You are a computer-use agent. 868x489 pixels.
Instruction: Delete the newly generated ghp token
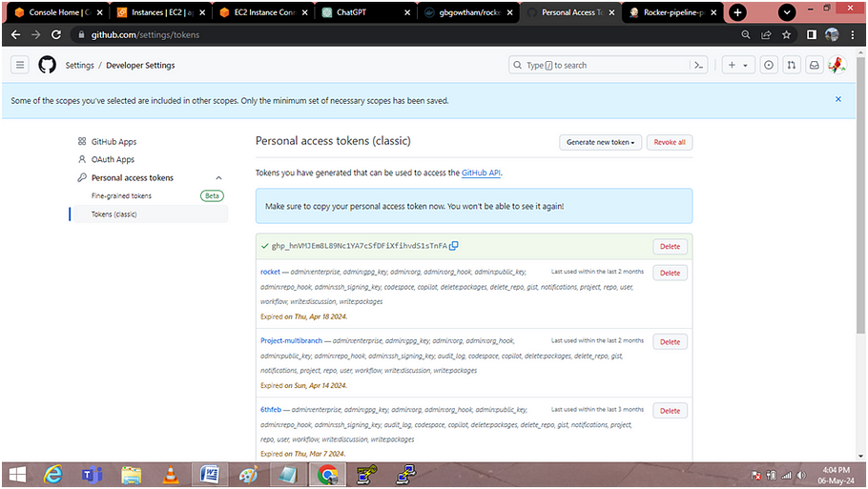click(670, 246)
